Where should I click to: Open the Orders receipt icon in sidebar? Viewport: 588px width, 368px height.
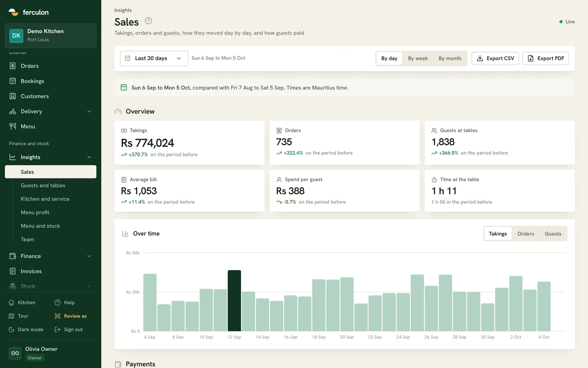click(x=13, y=66)
